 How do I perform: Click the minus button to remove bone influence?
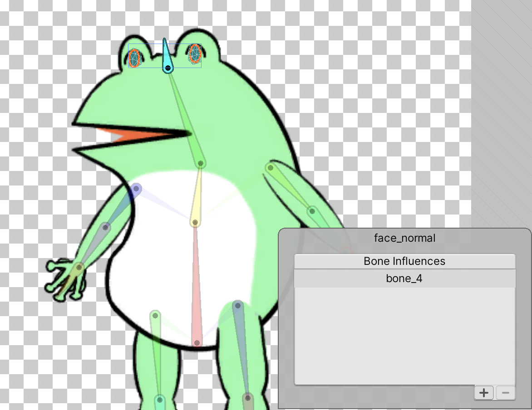(x=506, y=393)
